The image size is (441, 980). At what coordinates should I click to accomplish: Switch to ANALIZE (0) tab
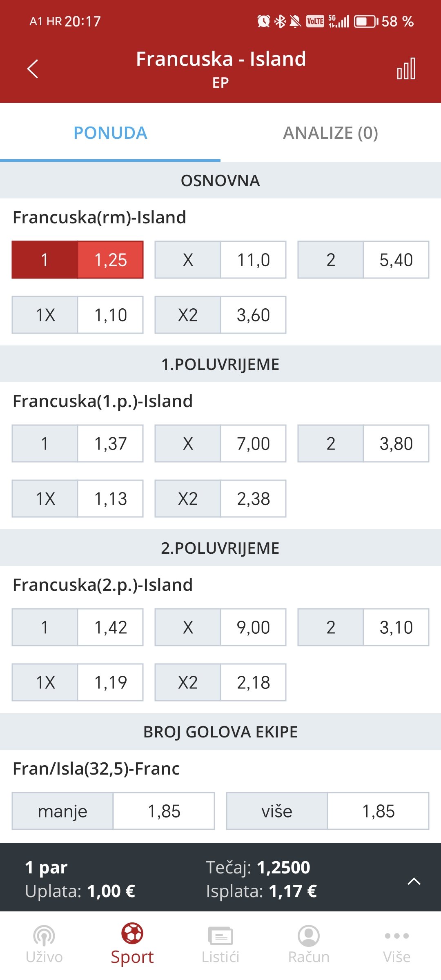pos(331,133)
